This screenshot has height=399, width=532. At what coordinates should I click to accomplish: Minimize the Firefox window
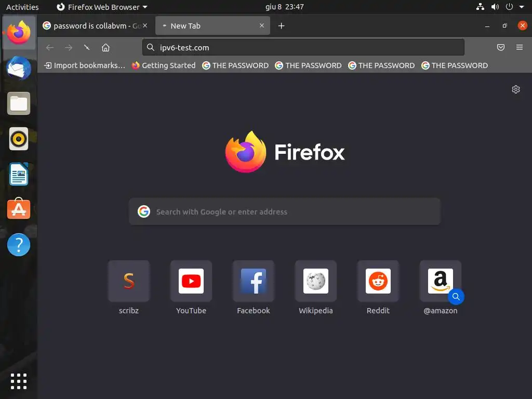click(487, 26)
